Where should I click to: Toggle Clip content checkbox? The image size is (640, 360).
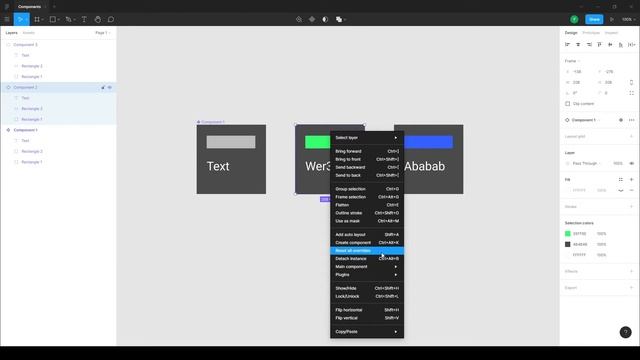coord(568,104)
